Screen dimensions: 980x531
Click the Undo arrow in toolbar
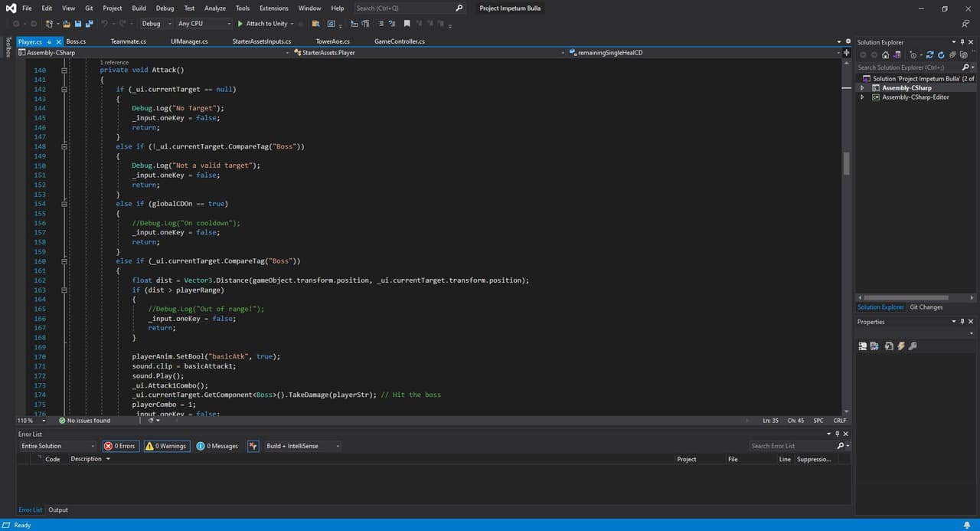point(105,24)
